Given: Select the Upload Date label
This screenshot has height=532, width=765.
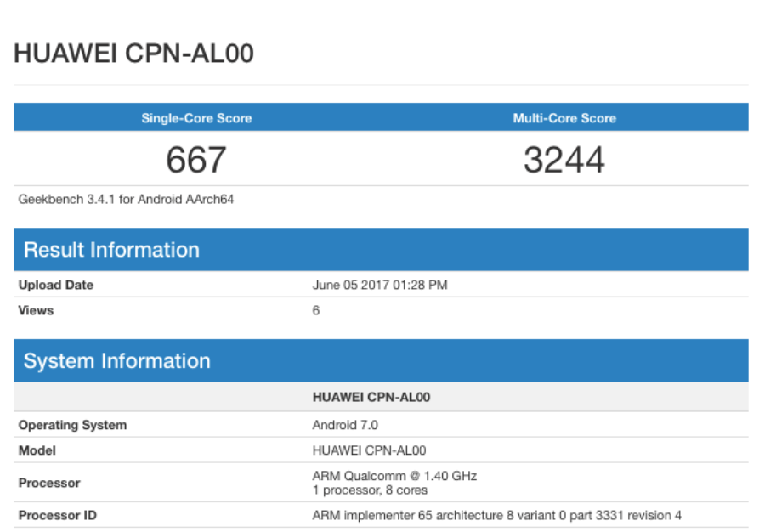Looking at the screenshot, I should (55, 285).
